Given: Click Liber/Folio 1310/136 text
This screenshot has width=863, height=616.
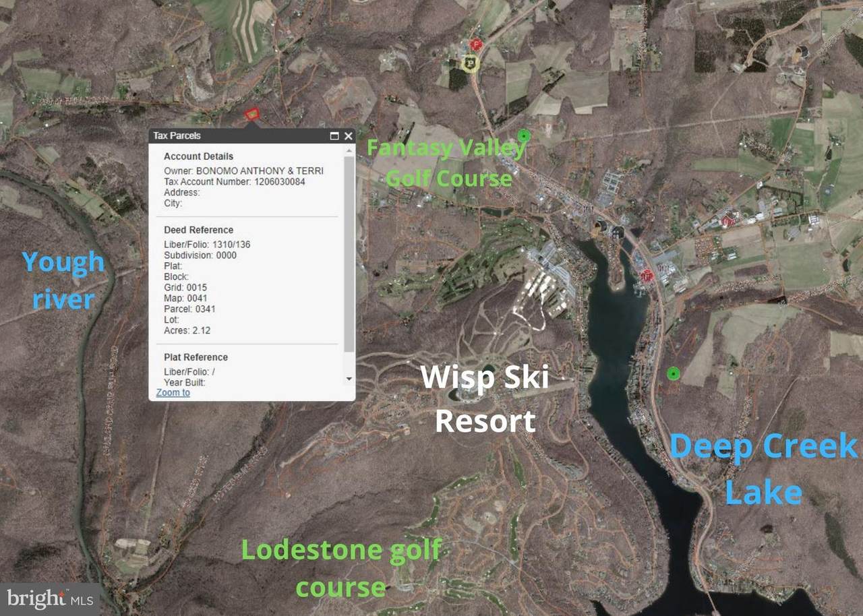Looking at the screenshot, I should coord(207,245).
